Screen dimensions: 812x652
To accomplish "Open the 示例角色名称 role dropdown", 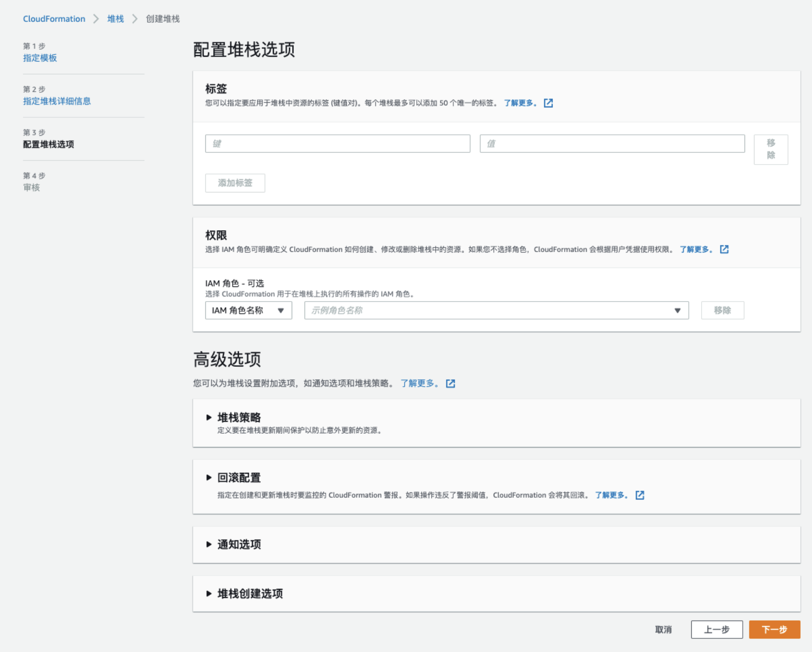I will pyautogui.click(x=496, y=310).
